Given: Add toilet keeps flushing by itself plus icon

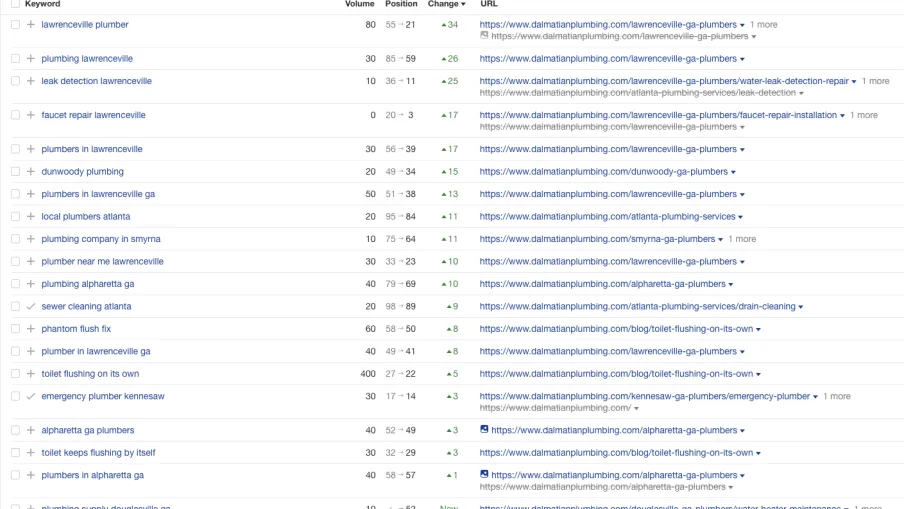Looking at the screenshot, I should pyautogui.click(x=31, y=453).
